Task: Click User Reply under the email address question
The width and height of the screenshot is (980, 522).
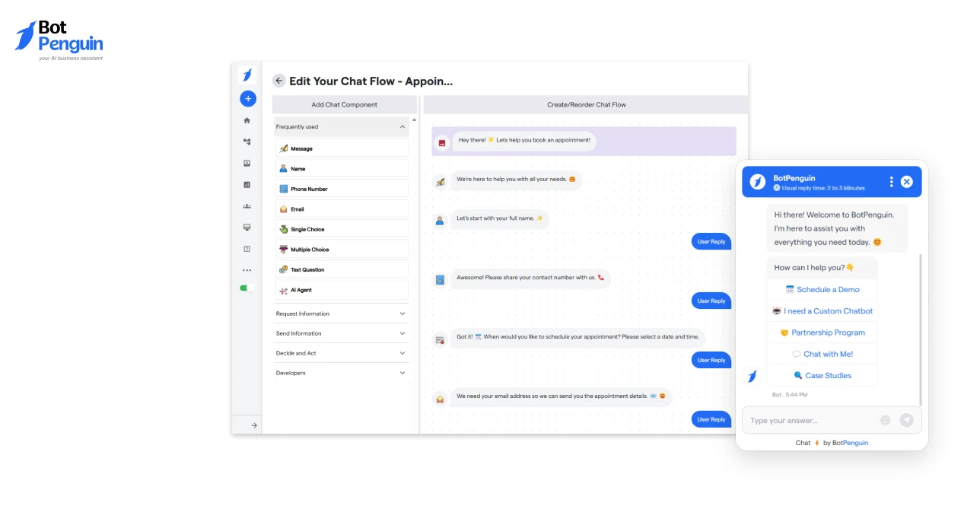Action: click(x=711, y=419)
